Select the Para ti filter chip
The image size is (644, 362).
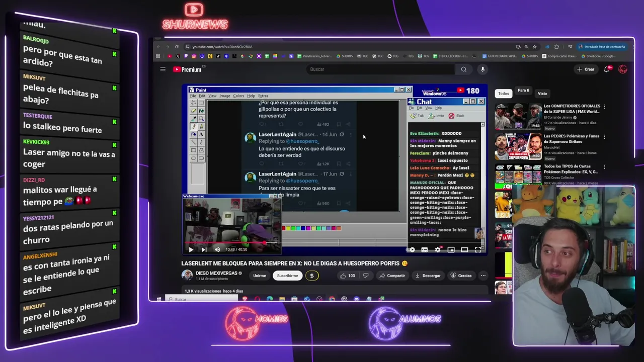tap(523, 91)
